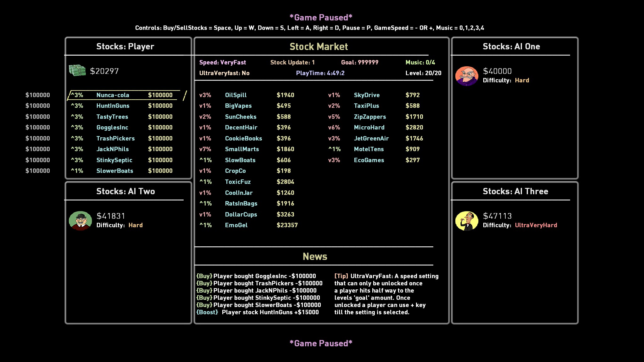Select the Nunca-cola player stock row

coord(113,95)
